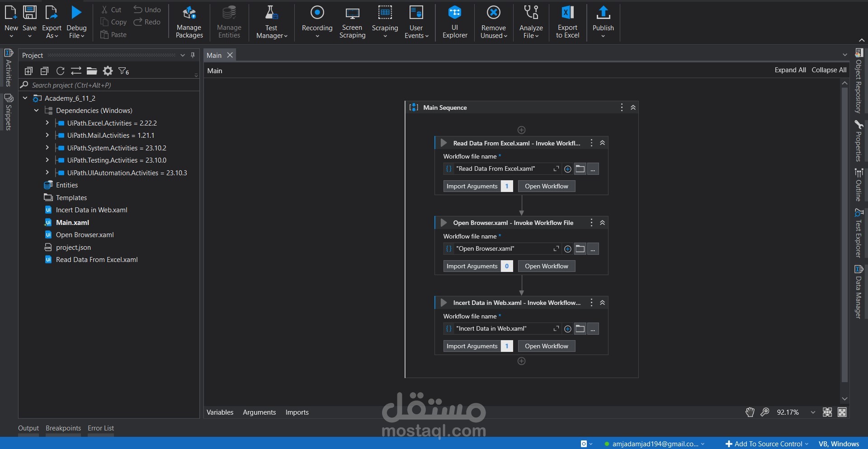Expand all nodes in the Project panel toolbar
The image size is (868, 449).
(x=28, y=71)
